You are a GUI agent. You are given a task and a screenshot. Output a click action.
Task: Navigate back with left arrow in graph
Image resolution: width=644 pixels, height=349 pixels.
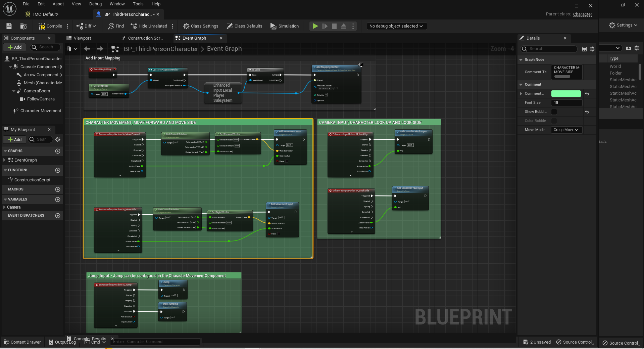tap(87, 49)
